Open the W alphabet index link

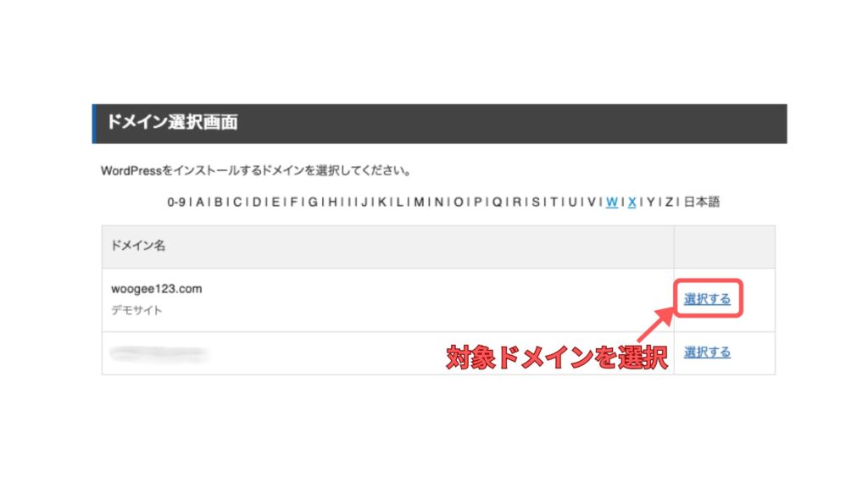click(x=612, y=202)
